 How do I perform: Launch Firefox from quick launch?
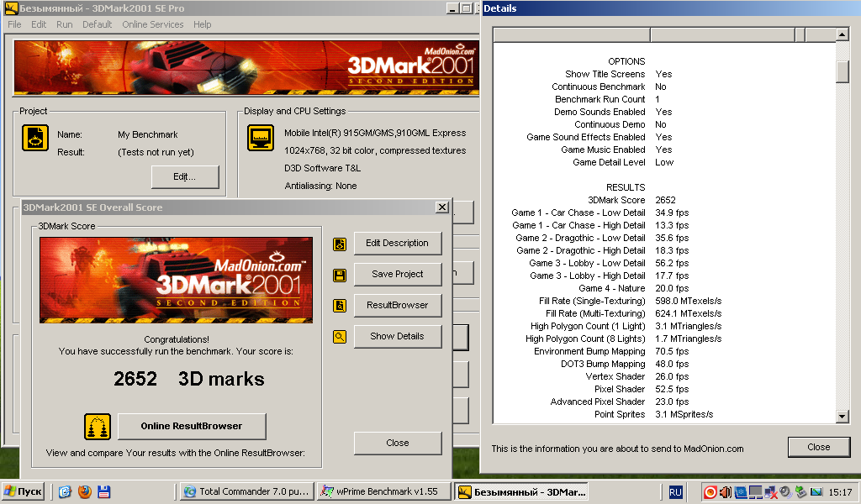[x=85, y=491]
